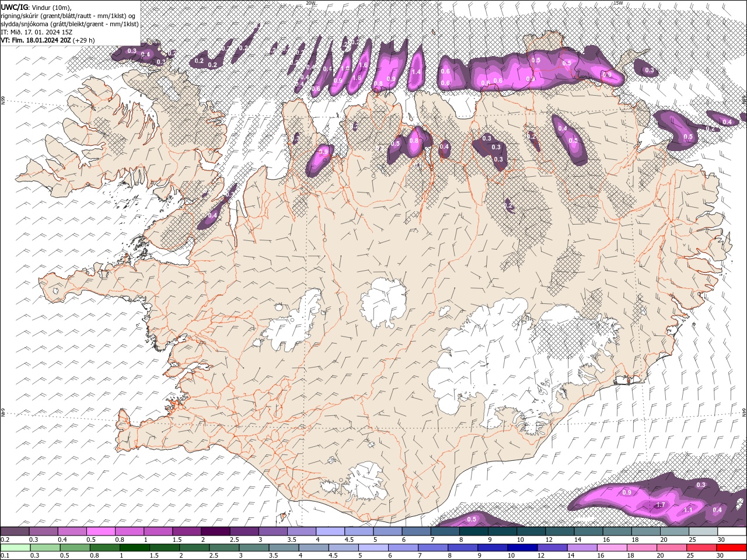Click the 20W longitude label
The width and height of the screenshot is (747, 560).
tap(310, 3)
